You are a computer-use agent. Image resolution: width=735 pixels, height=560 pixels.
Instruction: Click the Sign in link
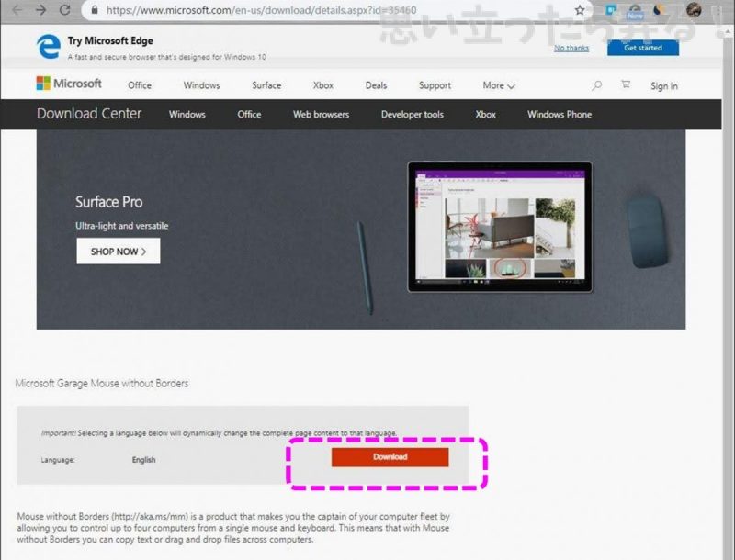(x=664, y=86)
